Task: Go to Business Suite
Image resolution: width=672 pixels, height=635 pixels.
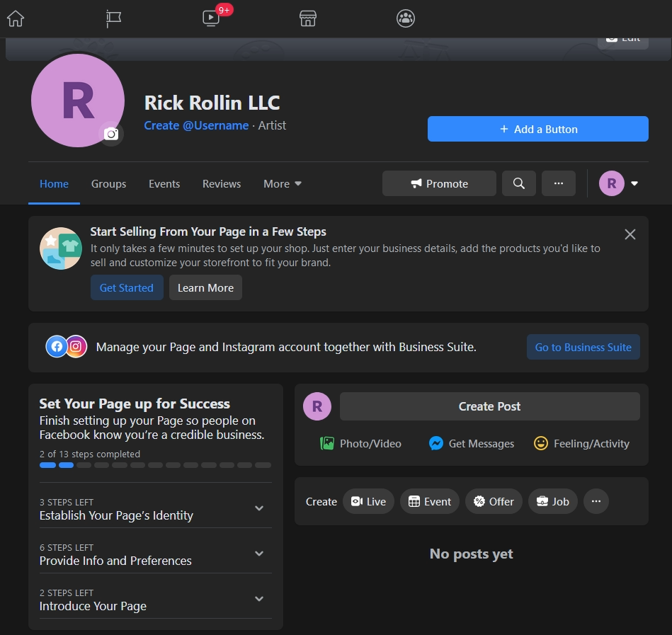Action: (x=583, y=347)
